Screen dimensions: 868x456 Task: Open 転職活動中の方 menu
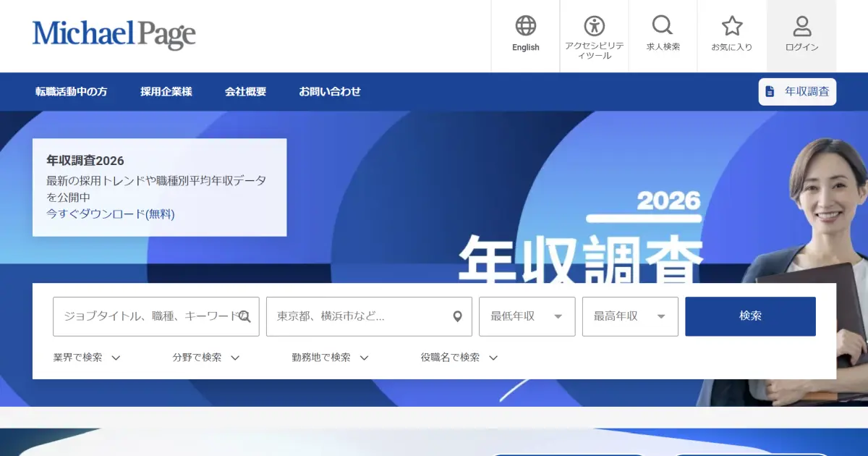pos(71,92)
